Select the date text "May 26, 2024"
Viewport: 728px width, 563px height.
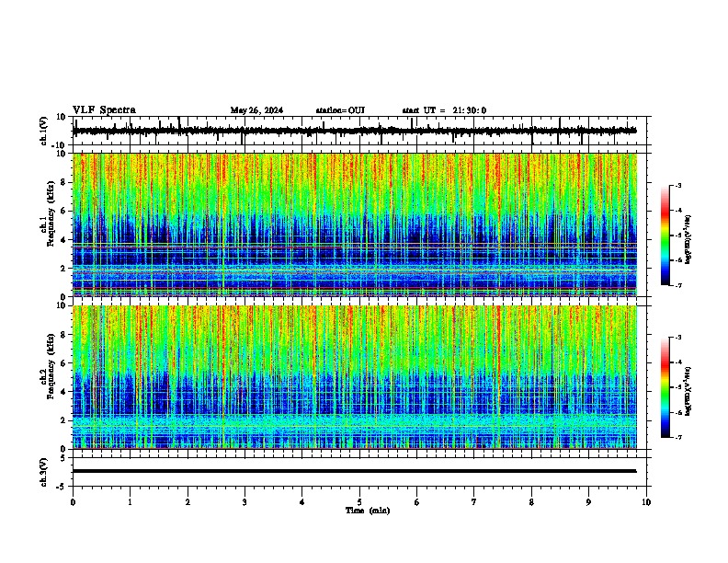click(x=256, y=110)
